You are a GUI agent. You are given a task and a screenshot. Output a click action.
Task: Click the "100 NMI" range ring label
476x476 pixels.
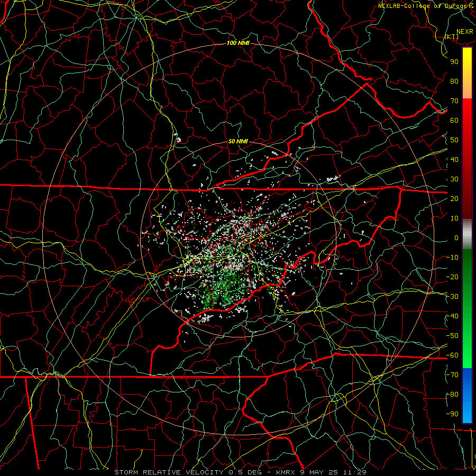238,43
